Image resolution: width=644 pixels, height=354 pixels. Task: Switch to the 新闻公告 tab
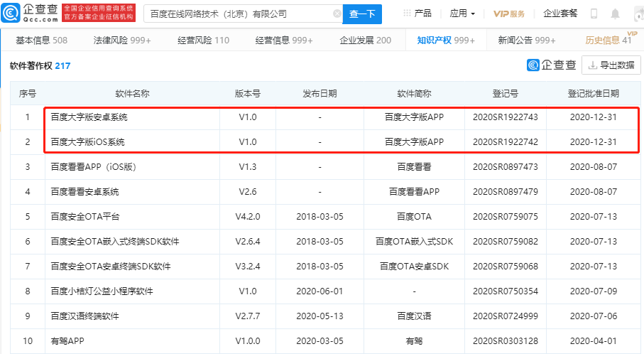[527, 41]
